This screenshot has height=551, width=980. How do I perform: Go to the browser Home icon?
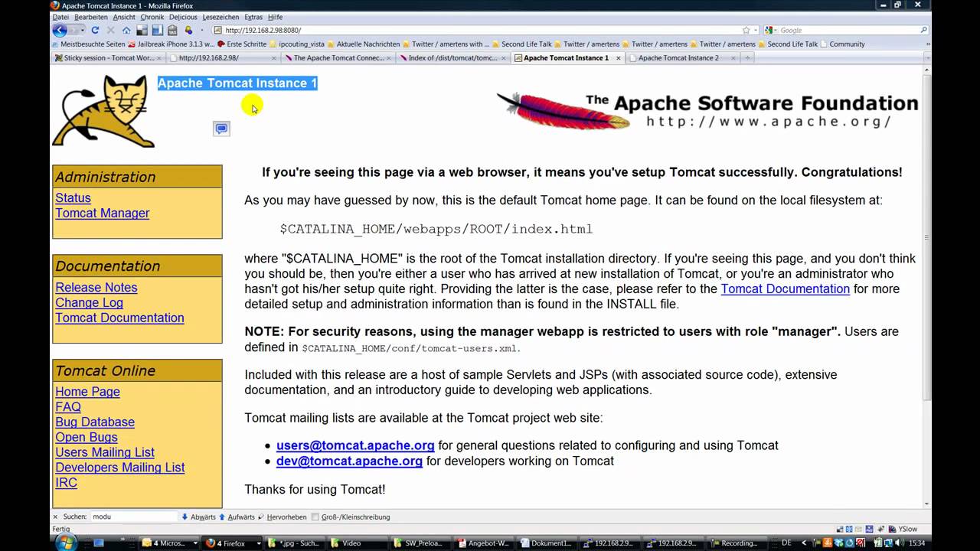(x=126, y=30)
